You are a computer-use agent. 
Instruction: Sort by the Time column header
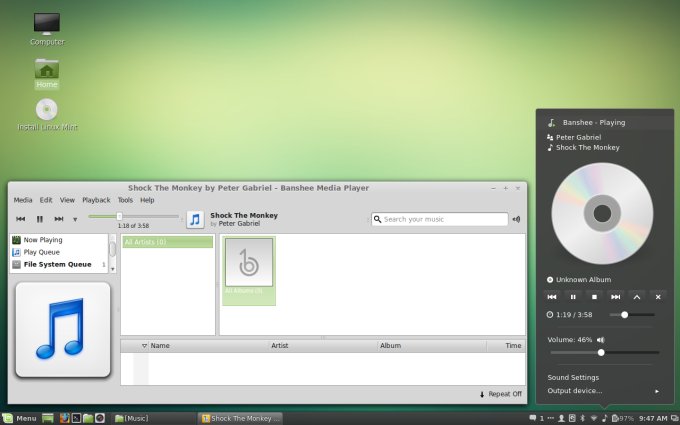point(506,346)
